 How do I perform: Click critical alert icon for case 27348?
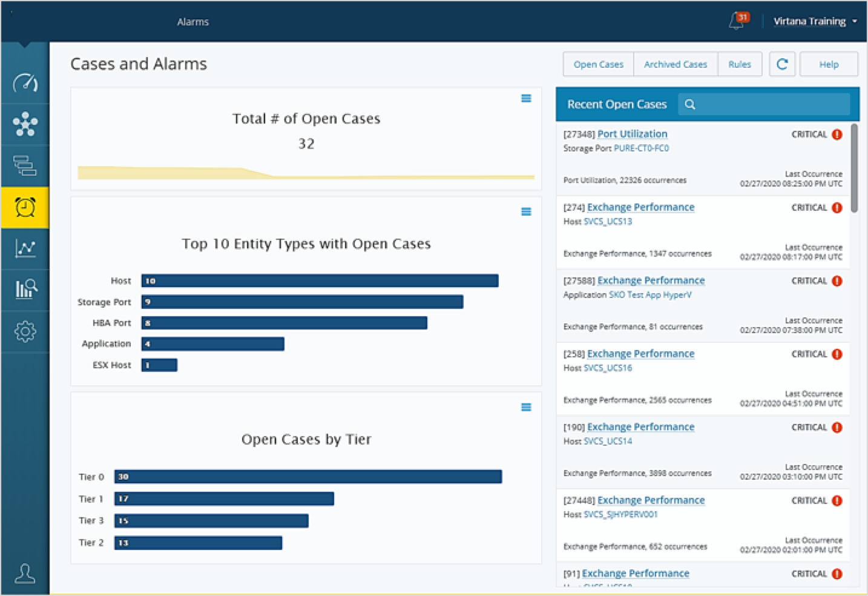[x=837, y=134]
